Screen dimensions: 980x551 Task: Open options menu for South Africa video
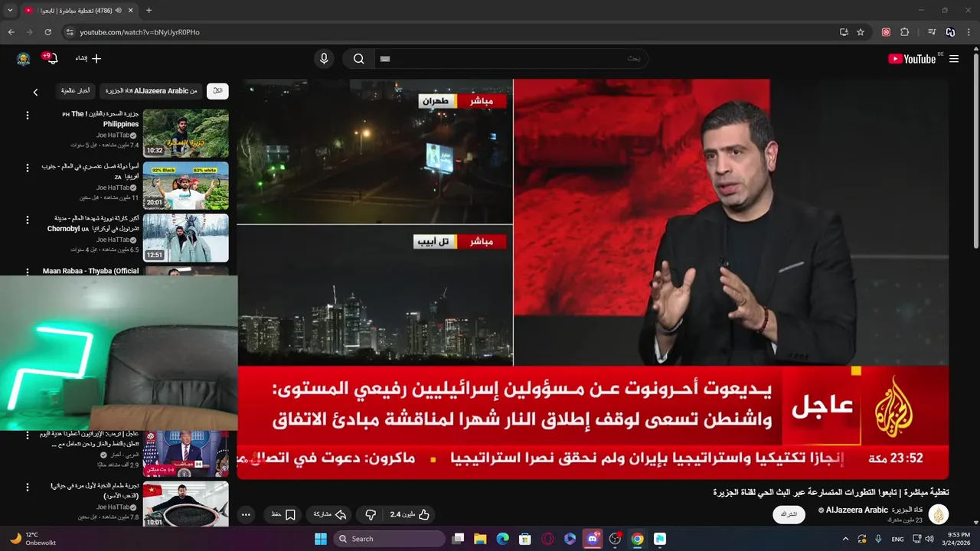[28, 168]
